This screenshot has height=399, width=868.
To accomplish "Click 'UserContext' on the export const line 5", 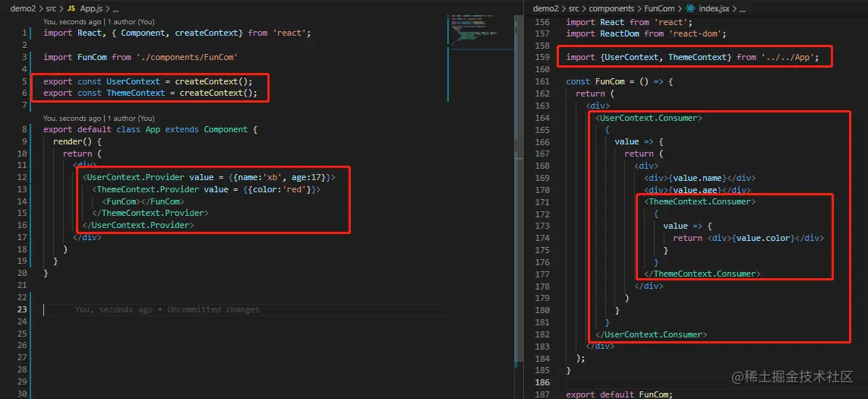I will click(x=133, y=81).
